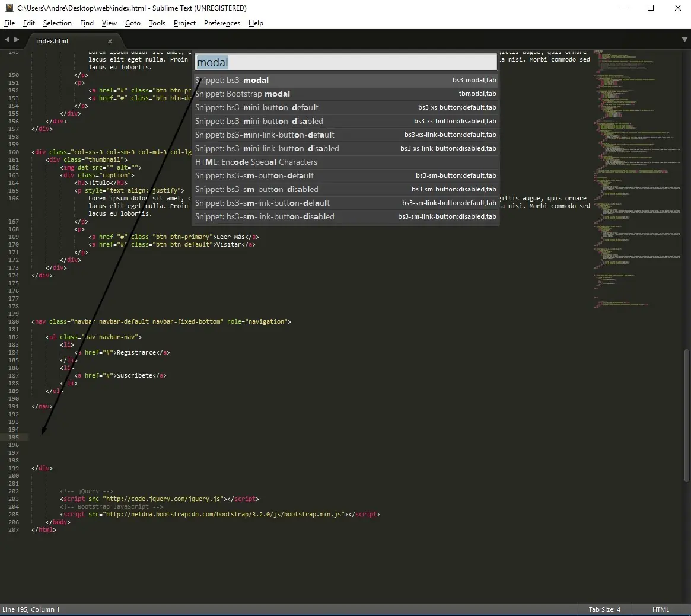Go to previous tab with left arrow
Screen dimensions: 691x616
click(7, 40)
